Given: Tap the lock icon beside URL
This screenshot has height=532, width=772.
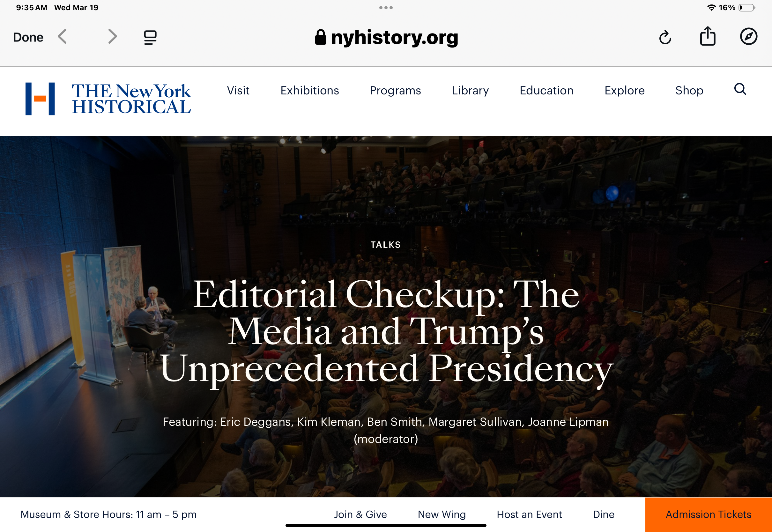Looking at the screenshot, I should [320, 37].
